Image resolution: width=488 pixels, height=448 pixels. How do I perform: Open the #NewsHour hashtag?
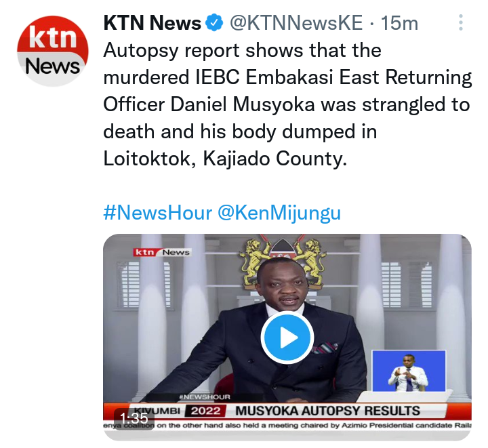click(157, 213)
